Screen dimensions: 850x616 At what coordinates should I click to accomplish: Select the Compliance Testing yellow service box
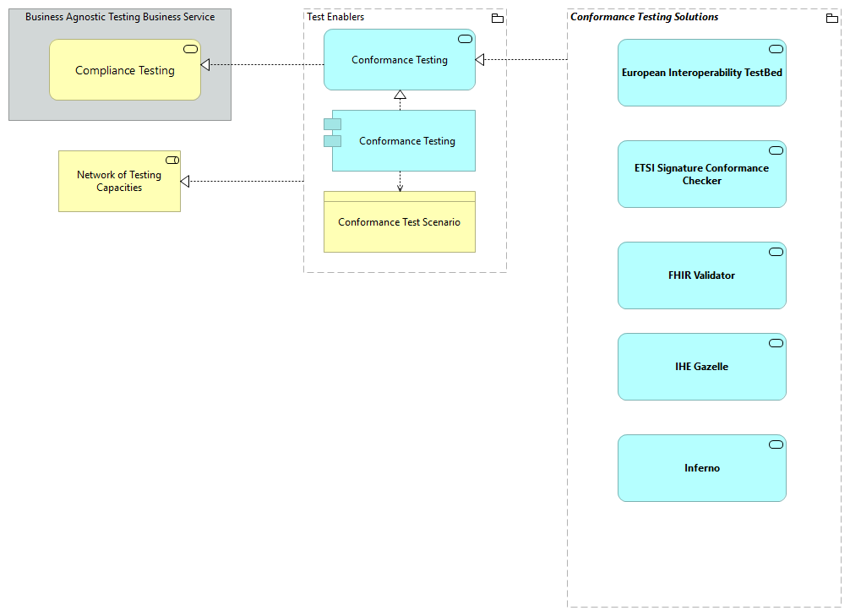pos(125,69)
